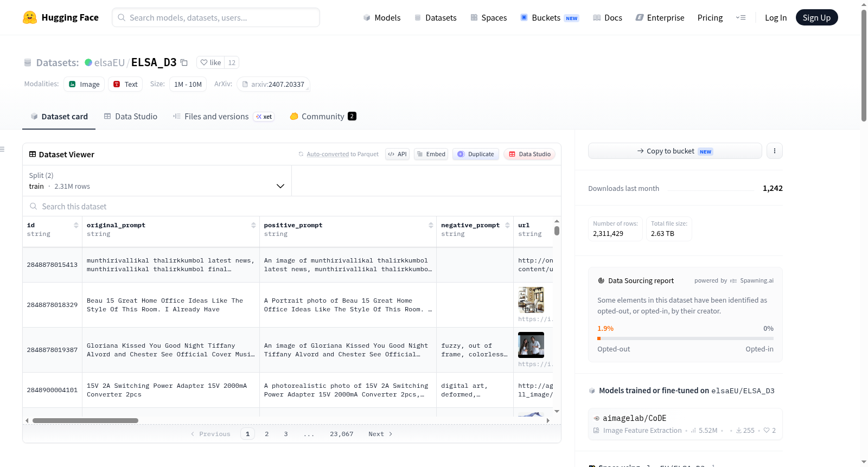Screen dimensions: 868x467
Task: Open the Files and versions tab
Action: pyautogui.click(x=224, y=116)
